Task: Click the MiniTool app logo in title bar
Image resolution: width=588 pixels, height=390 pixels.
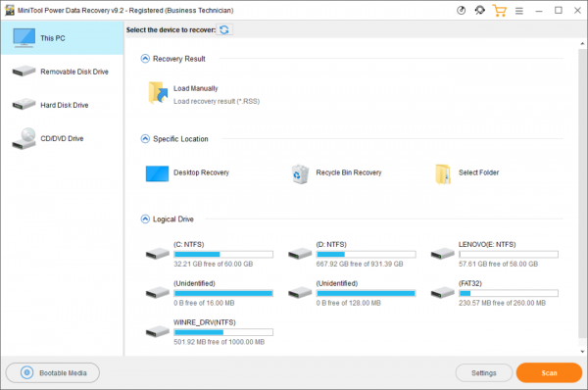Action: click(10, 10)
